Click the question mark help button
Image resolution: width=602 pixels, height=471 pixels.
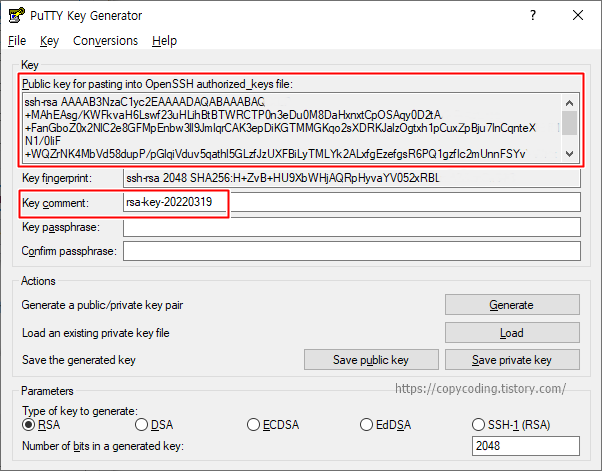pyautogui.click(x=533, y=15)
